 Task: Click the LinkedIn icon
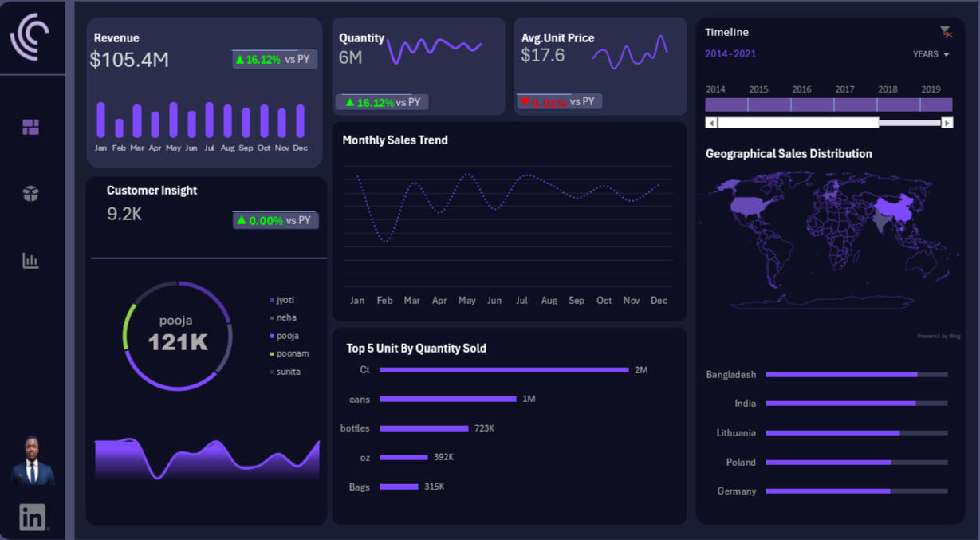32,518
